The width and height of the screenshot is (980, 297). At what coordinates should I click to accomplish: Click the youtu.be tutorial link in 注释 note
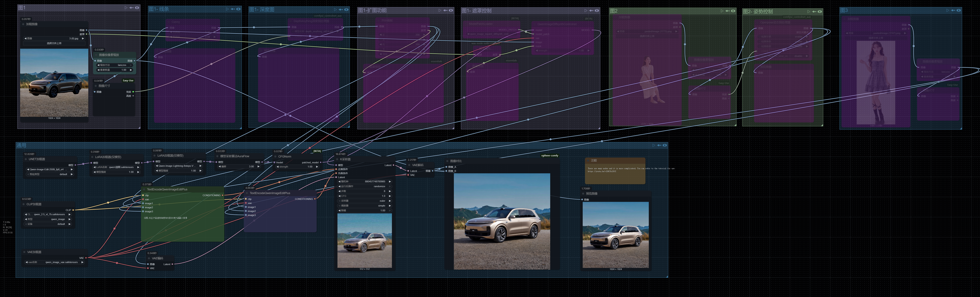(x=602, y=172)
